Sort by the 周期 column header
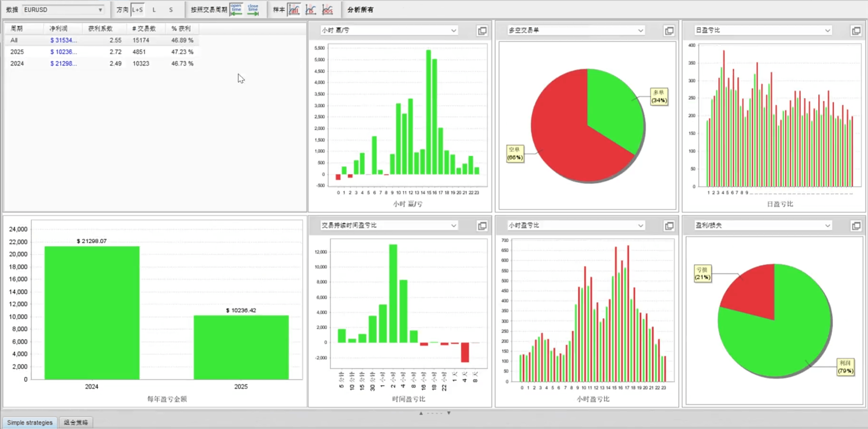The width and height of the screenshot is (868, 429). click(x=24, y=28)
